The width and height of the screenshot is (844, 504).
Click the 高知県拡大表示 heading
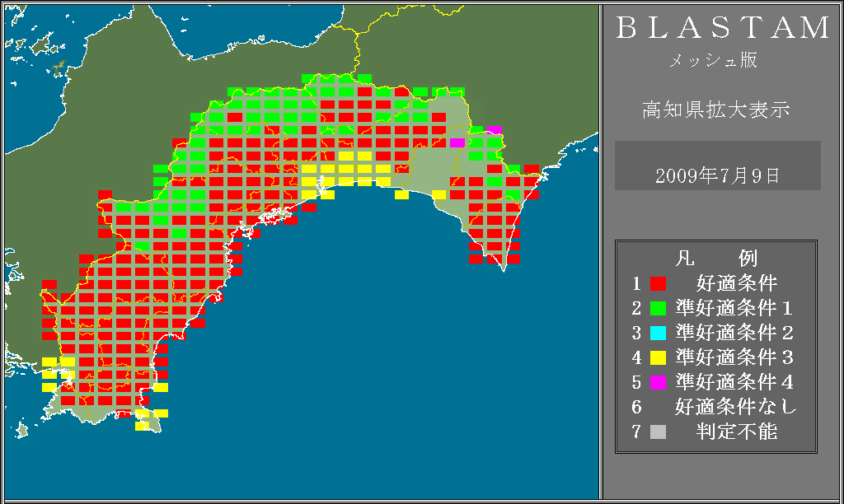tap(716, 110)
